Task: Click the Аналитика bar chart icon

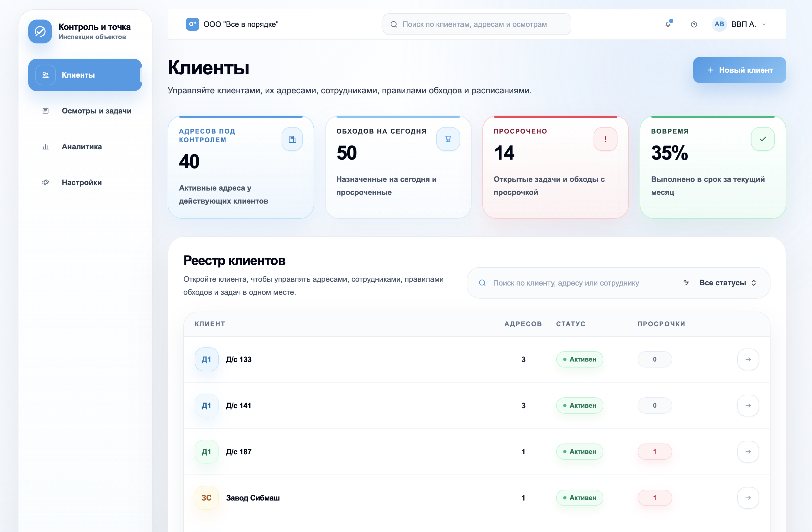Action: (45, 147)
